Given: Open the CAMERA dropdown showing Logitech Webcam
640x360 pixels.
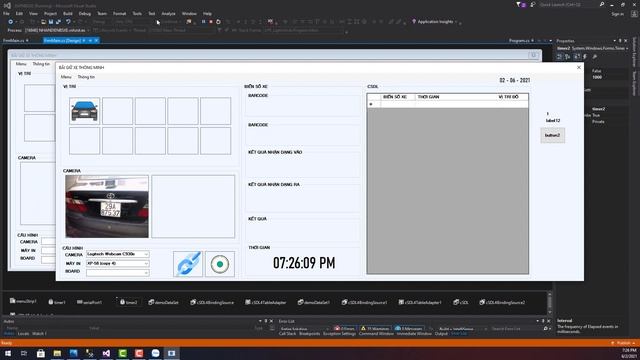Looking at the screenshot, I should [118, 254].
